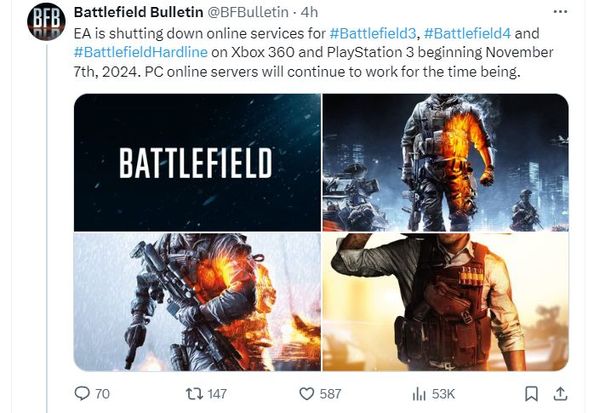Open the Battlefield 3 soldier artwork
600x413 pixels.
click(x=445, y=162)
